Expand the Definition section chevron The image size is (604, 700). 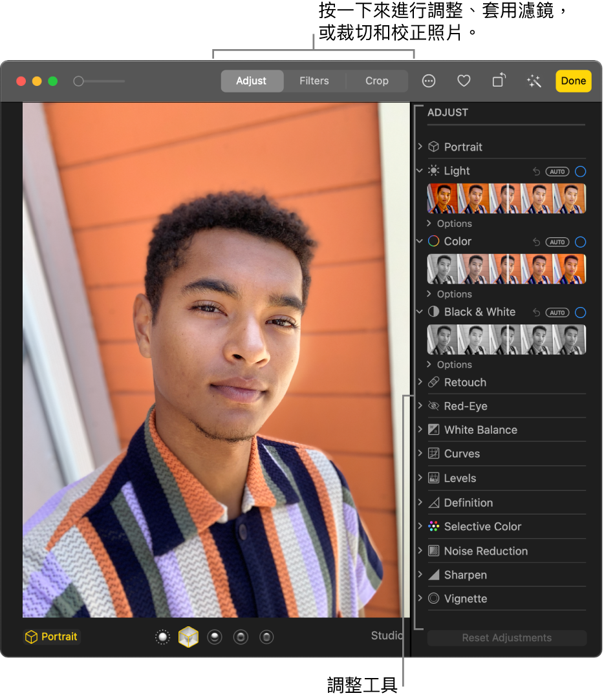(x=420, y=502)
